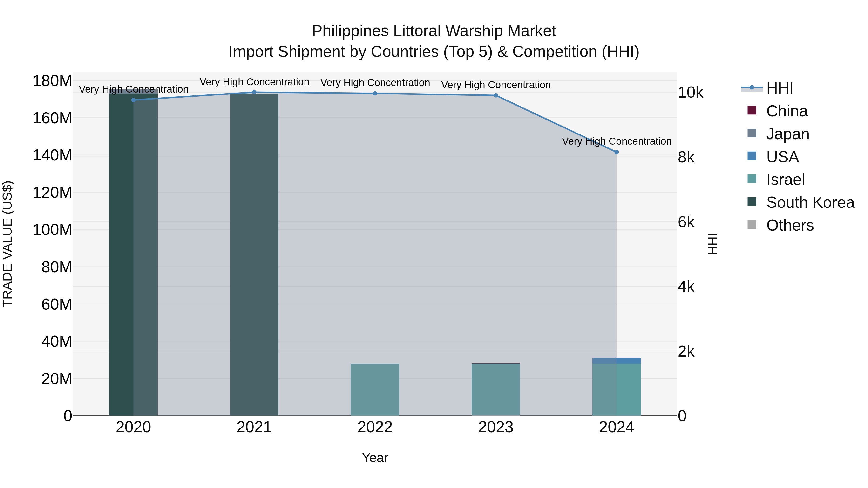
Task: Click the 2020 South Korea bar
Action: coord(133,254)
